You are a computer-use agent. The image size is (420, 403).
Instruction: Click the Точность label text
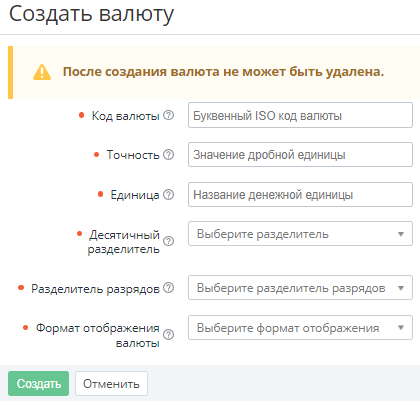click(x=133, y=155)
